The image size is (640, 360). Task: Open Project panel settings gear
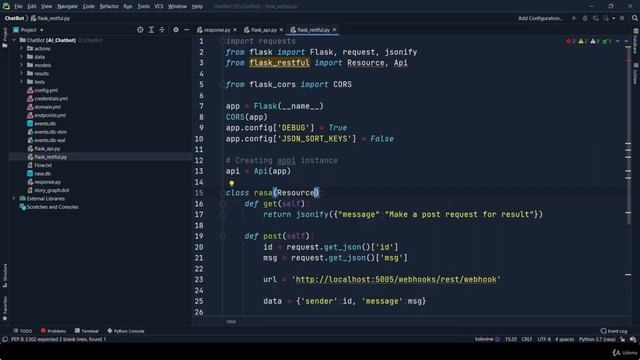pos(176,30)
